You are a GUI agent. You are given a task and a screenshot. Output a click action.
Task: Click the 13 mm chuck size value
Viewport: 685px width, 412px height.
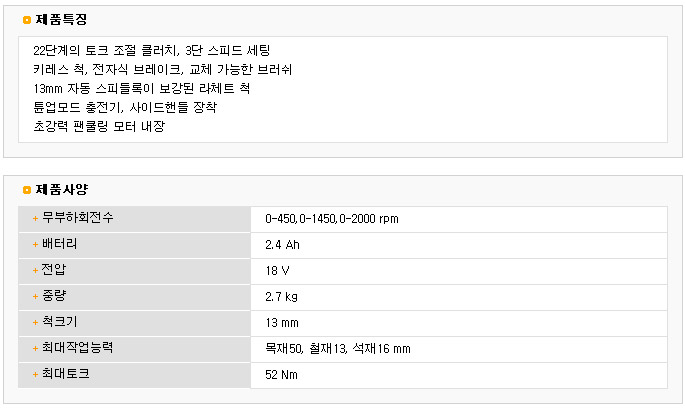tap(282, 323)
